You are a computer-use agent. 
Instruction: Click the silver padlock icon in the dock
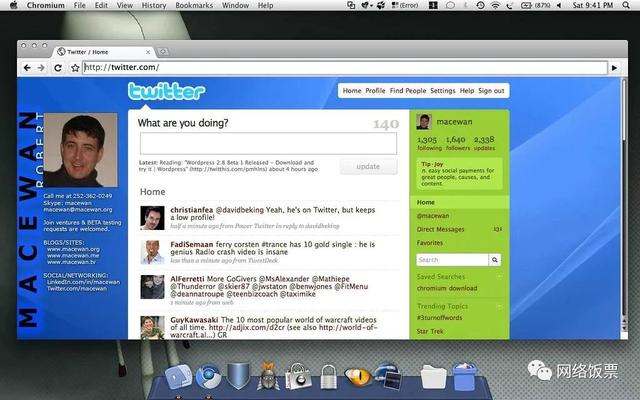click(x=329, y=376)
